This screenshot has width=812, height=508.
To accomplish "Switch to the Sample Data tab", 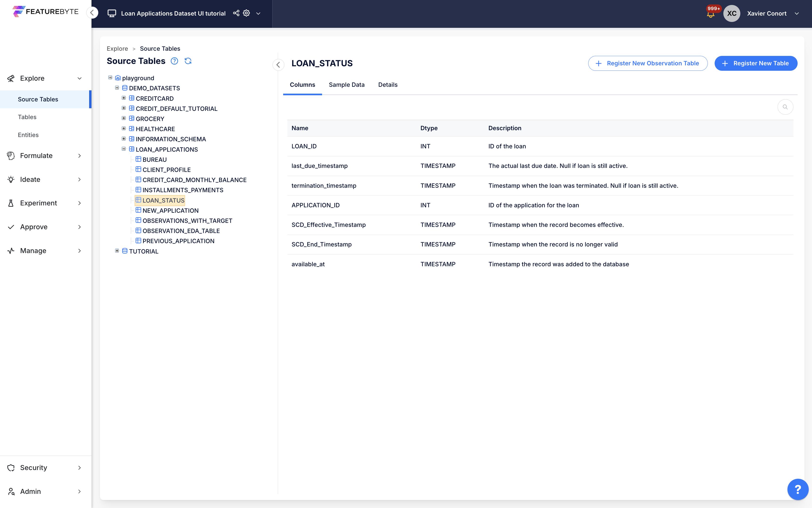I will pyautogui.click(x=347, y=85).
